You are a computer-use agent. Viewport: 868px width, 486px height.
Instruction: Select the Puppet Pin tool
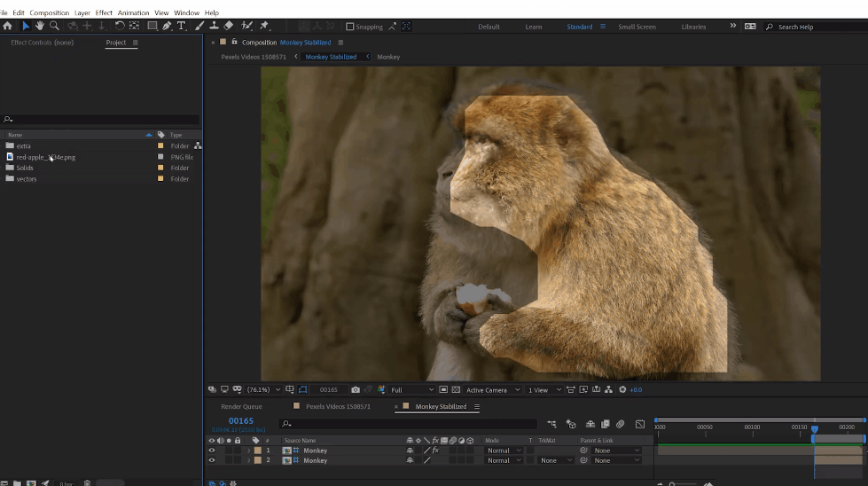(x=264, y=27)
